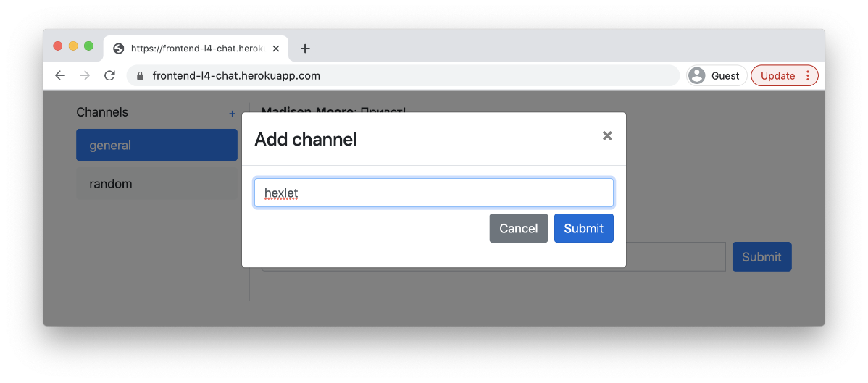
Task: Open the Guest profile avatar
Action: pyautogui.click(x=697, y=75)
